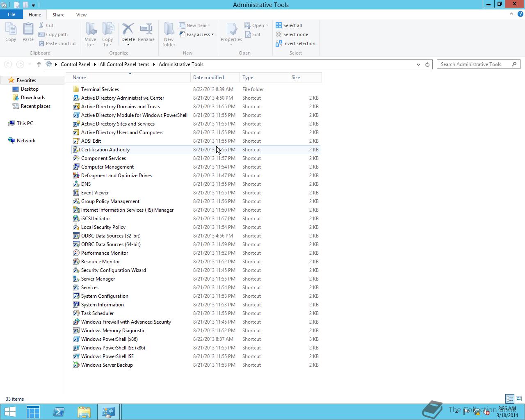This screenshot has height=420, width=525.
Task: Click the Search Administrative Tools field
Action: pyautogui.click(x=479, y=64)
